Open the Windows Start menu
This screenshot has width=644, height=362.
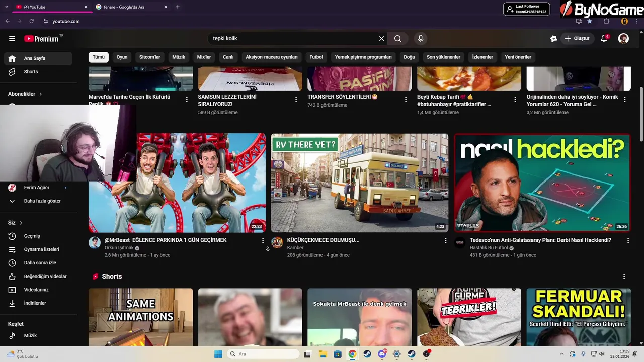[x=218, y=354]
